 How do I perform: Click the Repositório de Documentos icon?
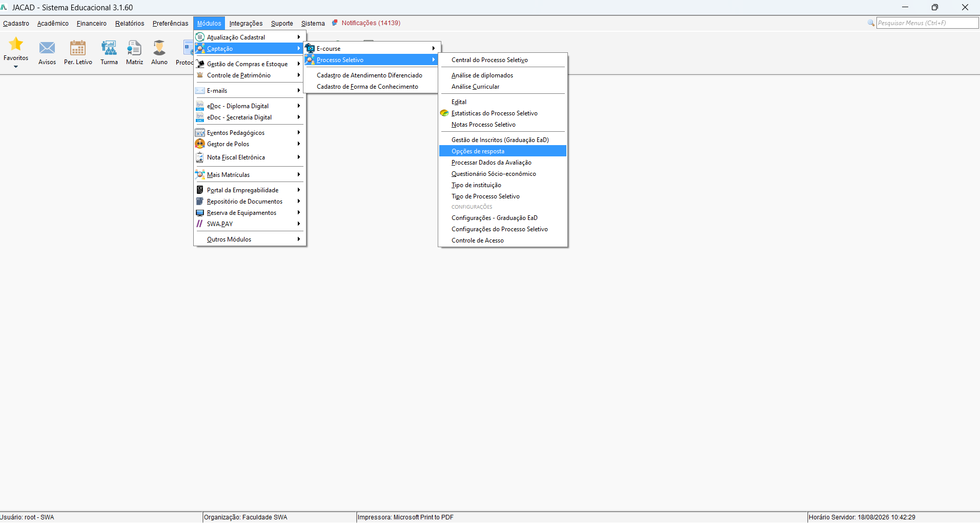pos(200,201)
